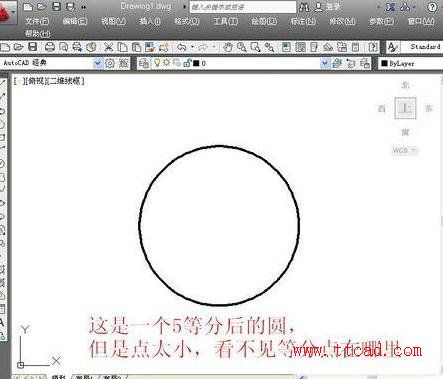This screenshot has height=379, width=443.
Task: Open the AutoCAD application menu button
Action: (7, 13)
